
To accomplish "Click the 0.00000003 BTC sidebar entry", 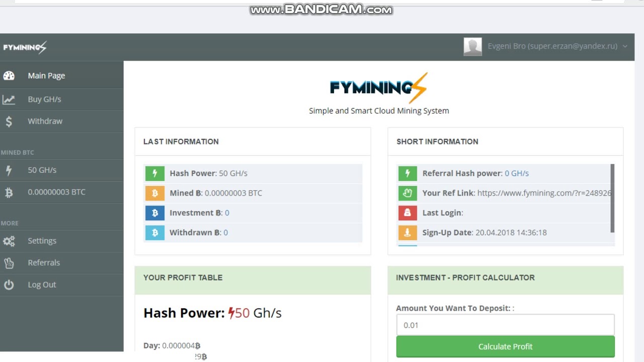I will coord(61,192).
